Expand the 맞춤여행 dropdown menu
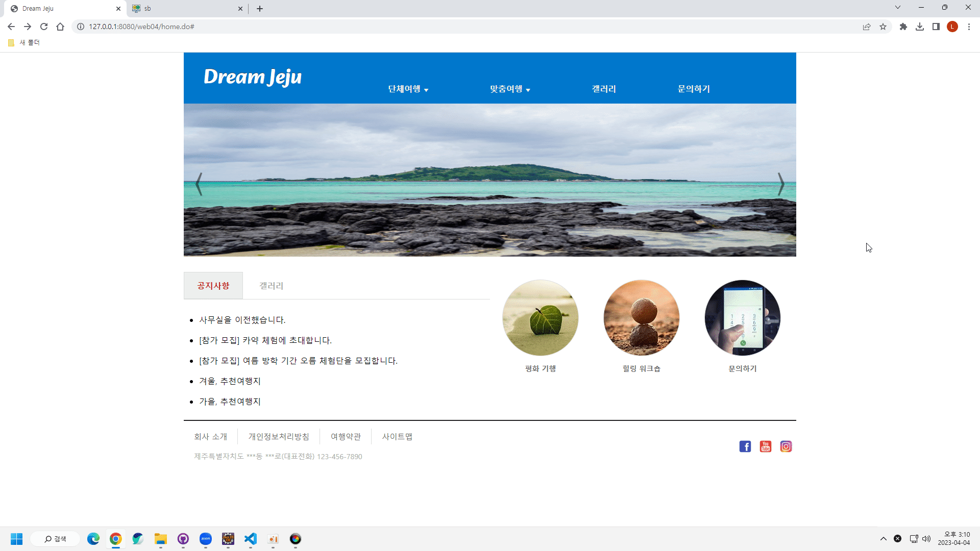Viewport: 980px width, 551px height. coord(510,89)
